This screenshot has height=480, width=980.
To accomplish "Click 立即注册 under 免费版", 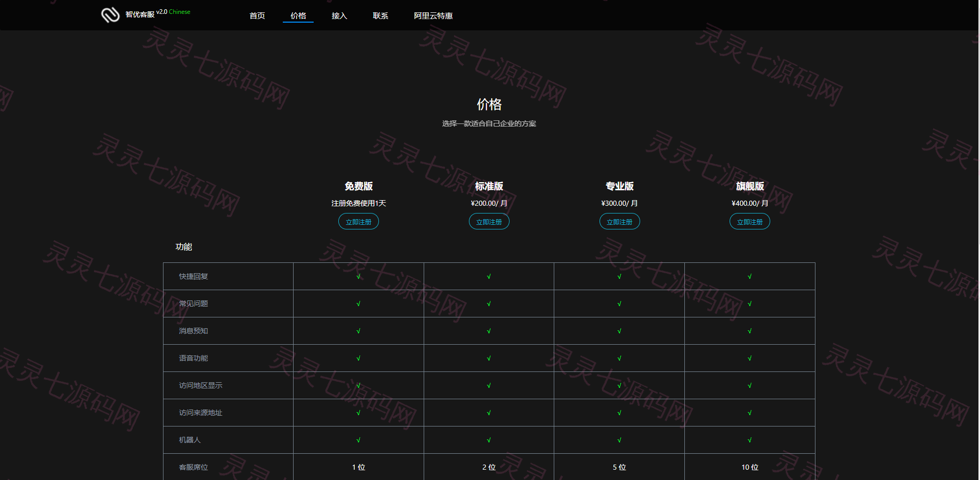I will click(x=358, y=222).
